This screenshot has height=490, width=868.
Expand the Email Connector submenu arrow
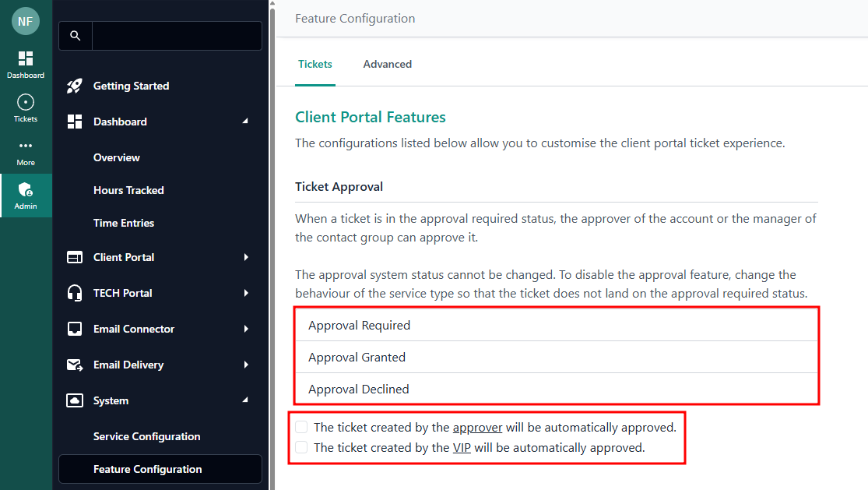coord(246,329)
